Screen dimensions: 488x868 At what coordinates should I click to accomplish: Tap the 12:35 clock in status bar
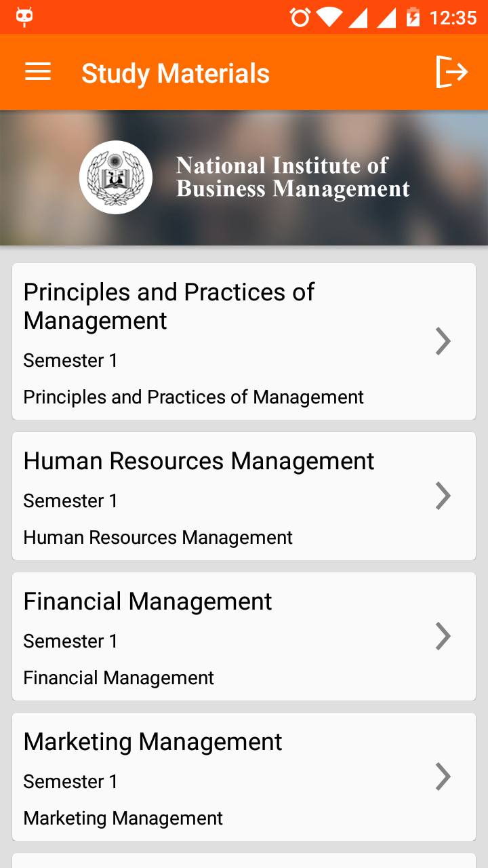coord(453,17)
